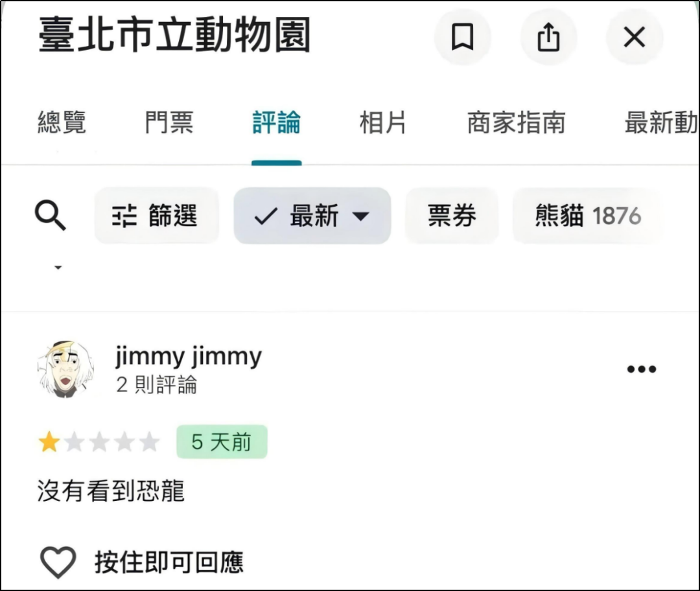Screen dimensions: 700x591
Task: Click the gold star in the review rating
Action: point(49,443)
